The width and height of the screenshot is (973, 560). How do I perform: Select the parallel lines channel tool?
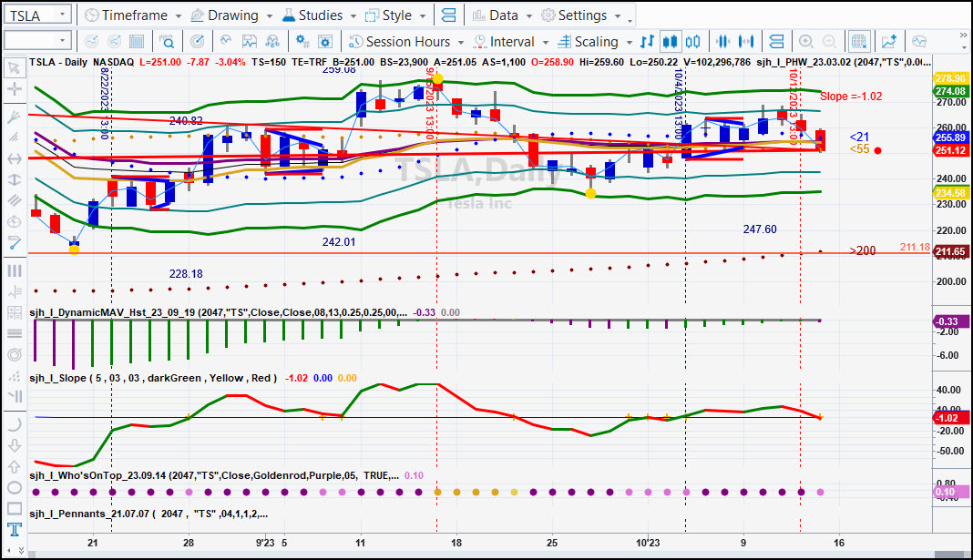click(14, 200)
